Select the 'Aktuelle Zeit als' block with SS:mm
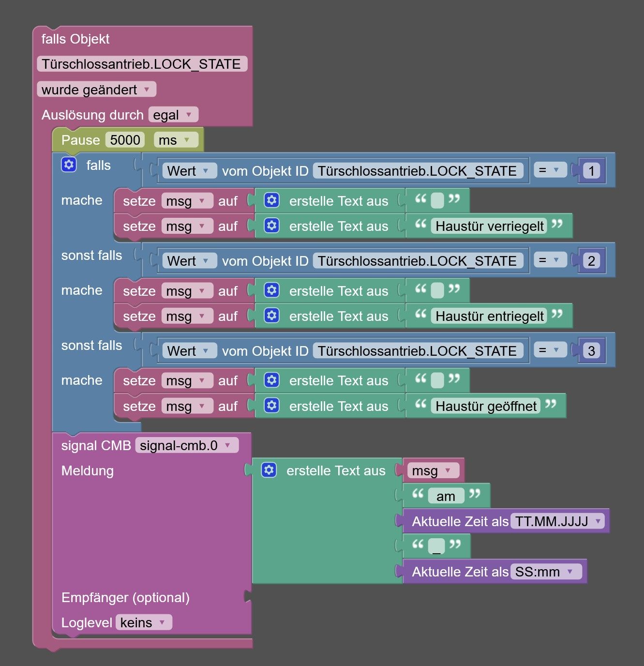Viewport: 644px width, 666px height. click(x=460, y=572)
